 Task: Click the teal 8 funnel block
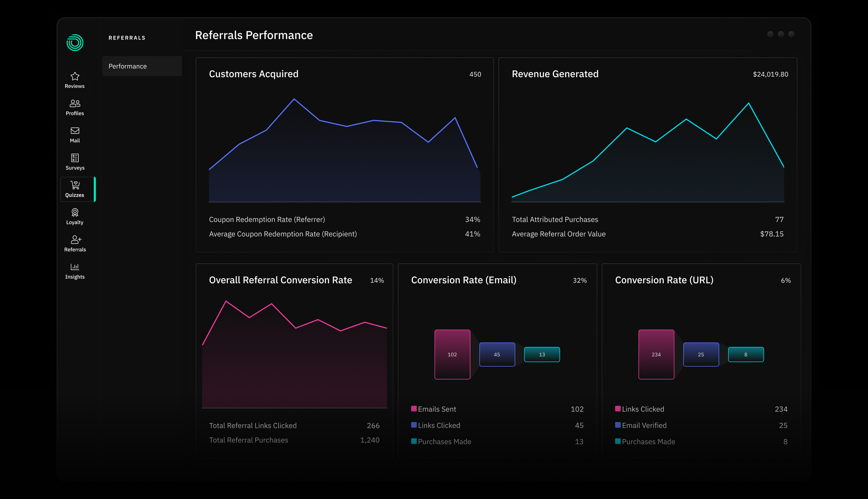(x=746, y=354)
